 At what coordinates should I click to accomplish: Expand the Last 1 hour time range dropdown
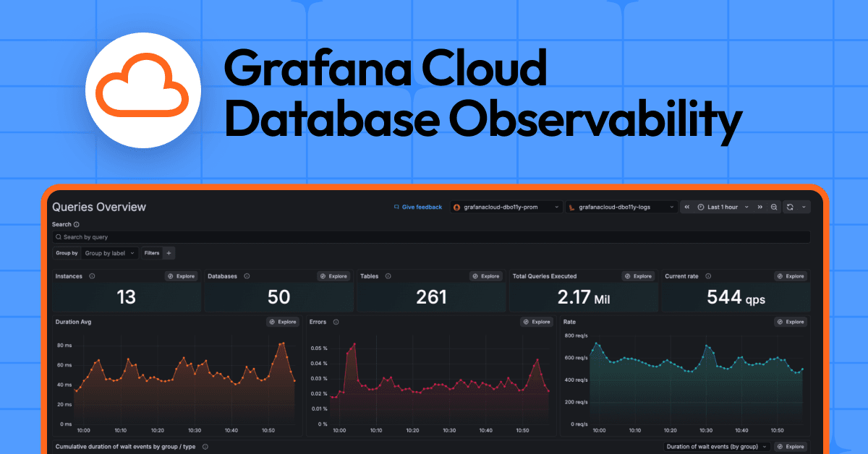(x=746, y=207)
